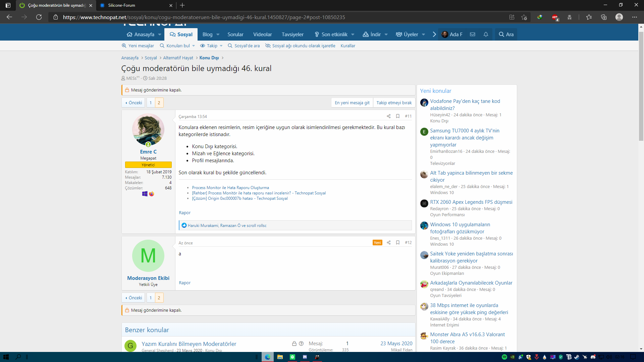Bookmark post #12
644x362 pixels.
click(398, 243)
